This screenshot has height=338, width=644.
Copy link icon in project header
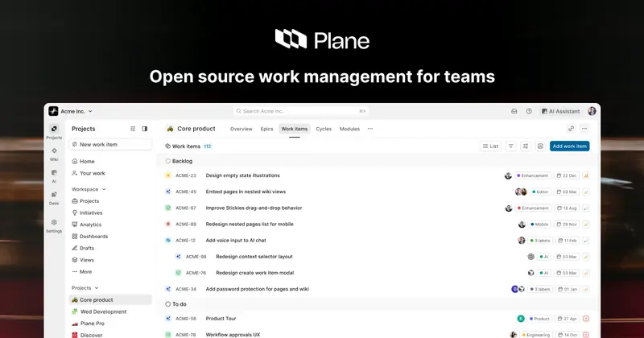tap(571, 129)
